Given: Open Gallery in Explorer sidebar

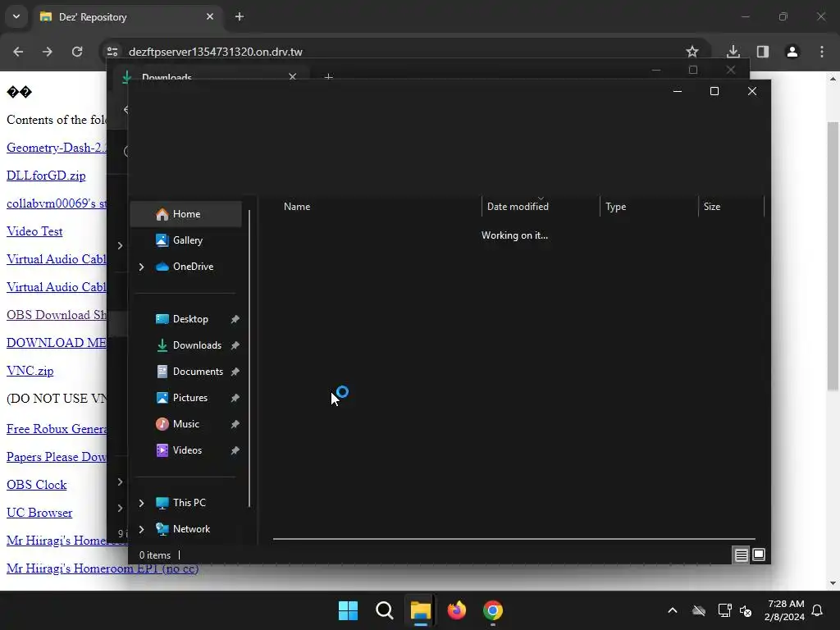Looking at the screenshot, I should pyautogui.click(x=186, y=240).
